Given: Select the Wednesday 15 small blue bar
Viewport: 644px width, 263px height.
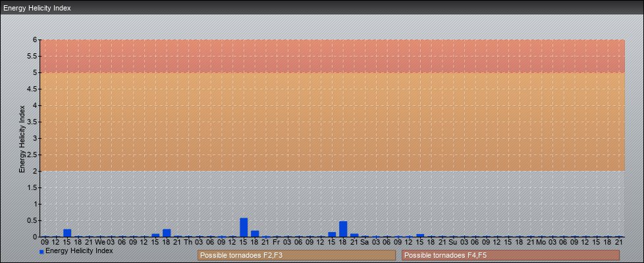Looking at the screenshot, I should (x=155, y=235).
